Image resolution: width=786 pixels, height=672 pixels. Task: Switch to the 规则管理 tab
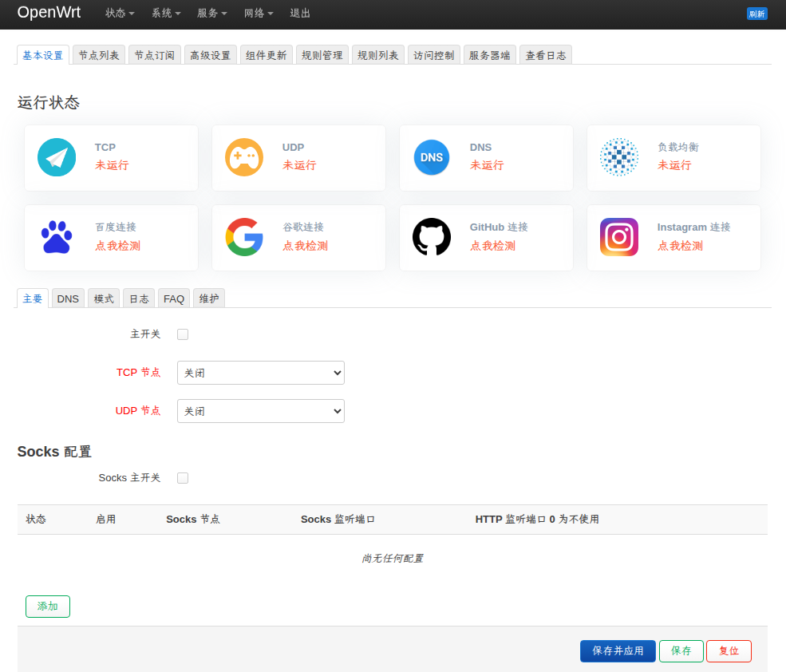tap(322, 55)
